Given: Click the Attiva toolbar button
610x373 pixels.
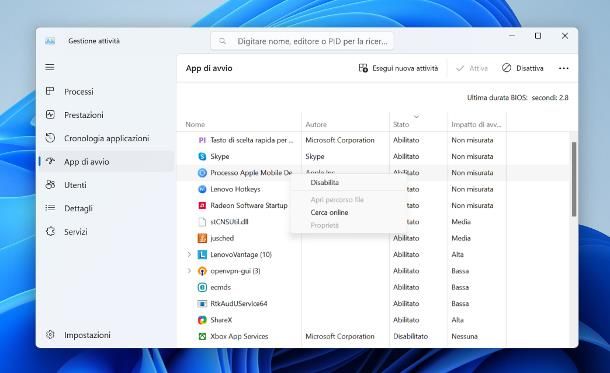Looking at the screenshot, I should [472, 68].
